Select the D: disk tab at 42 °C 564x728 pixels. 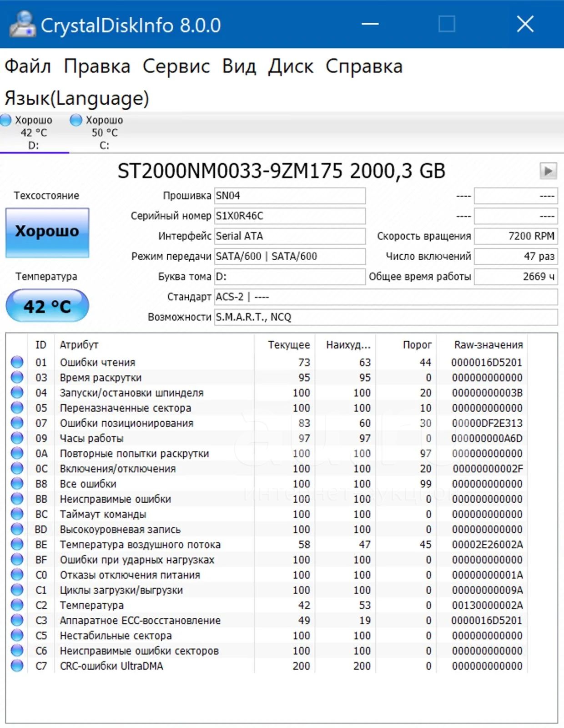coord(34,132)
